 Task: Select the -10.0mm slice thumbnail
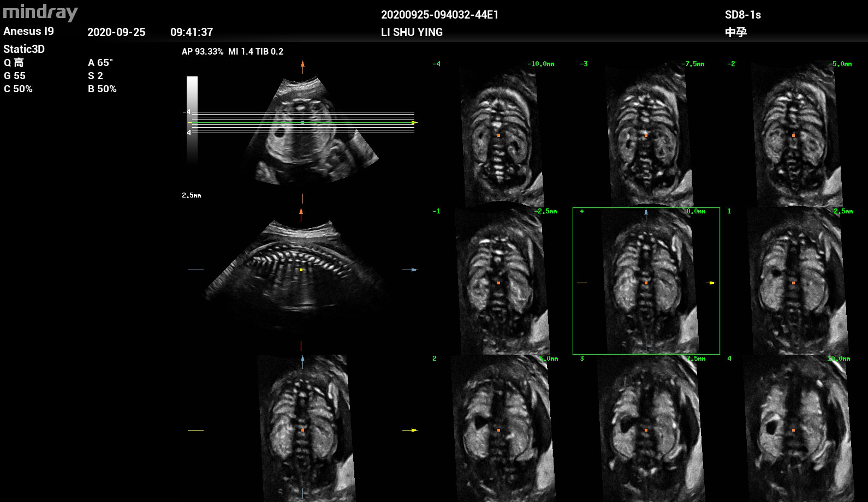(498, 134)
